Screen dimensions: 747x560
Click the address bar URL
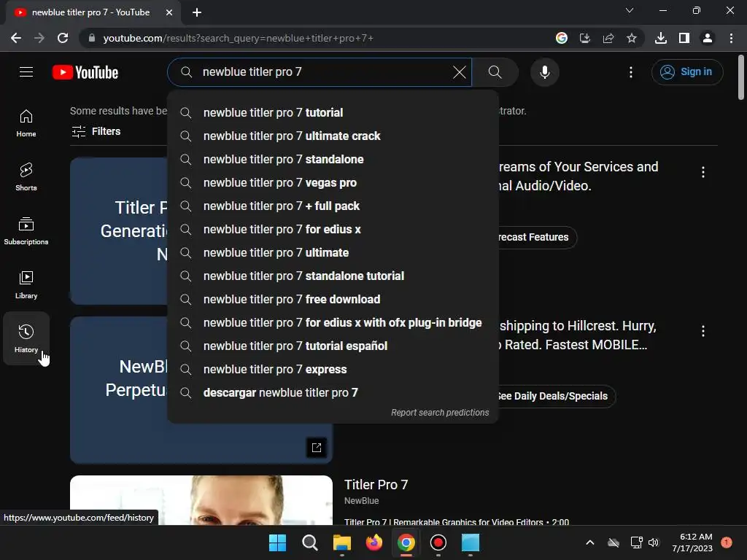pos(239,38)
